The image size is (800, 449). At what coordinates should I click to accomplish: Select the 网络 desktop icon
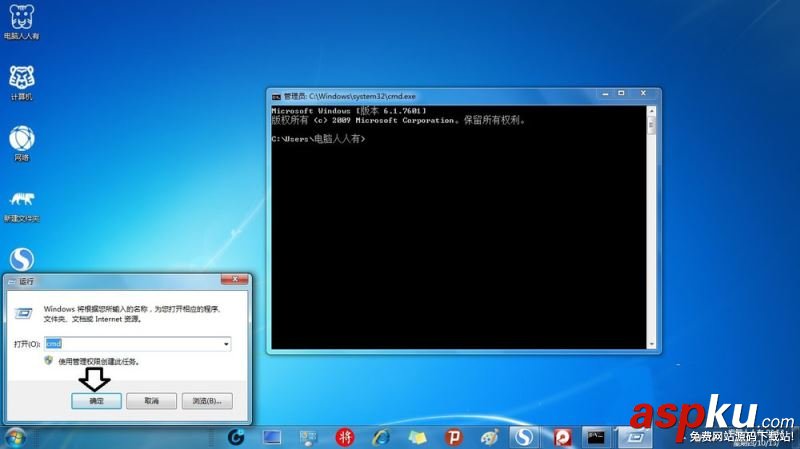pyautogui.click(x=21, y=143)
